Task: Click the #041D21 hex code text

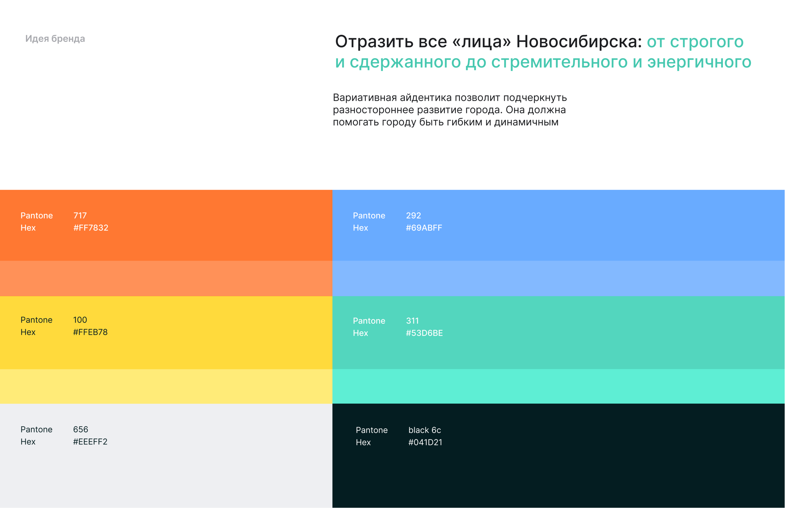Action: pyautogui.click(x=425, y=442)
